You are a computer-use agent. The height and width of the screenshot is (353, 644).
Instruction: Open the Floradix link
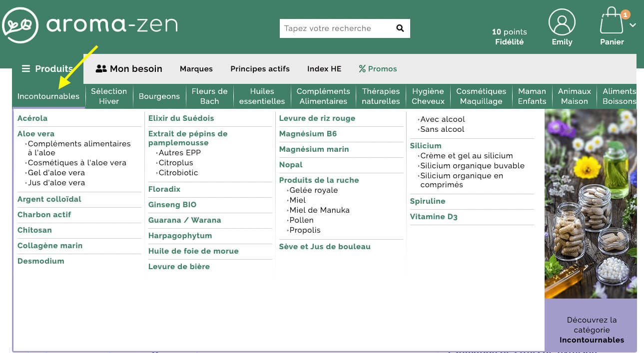click(x=164, y=189)
